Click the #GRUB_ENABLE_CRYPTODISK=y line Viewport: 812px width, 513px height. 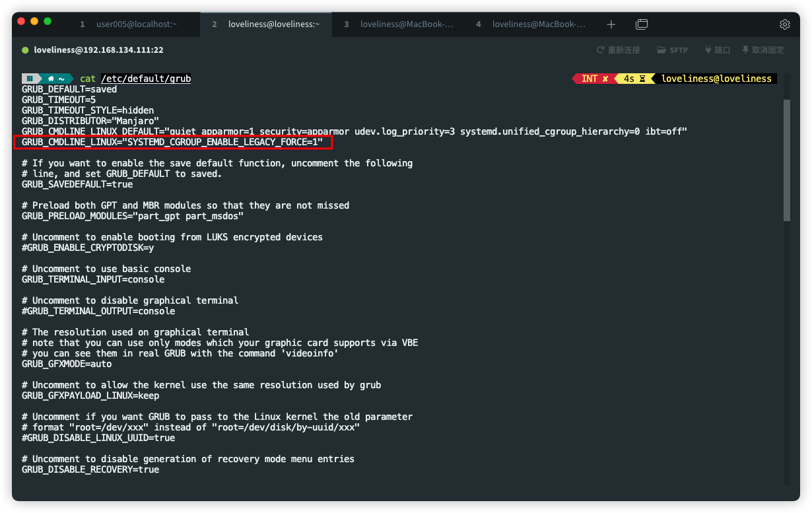[88, 248]
